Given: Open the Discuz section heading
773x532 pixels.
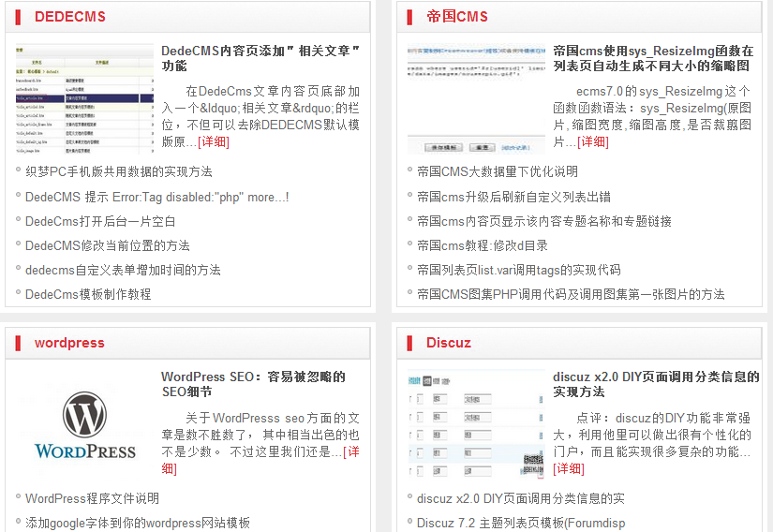Looking at the screenshot, I should 449,343.
